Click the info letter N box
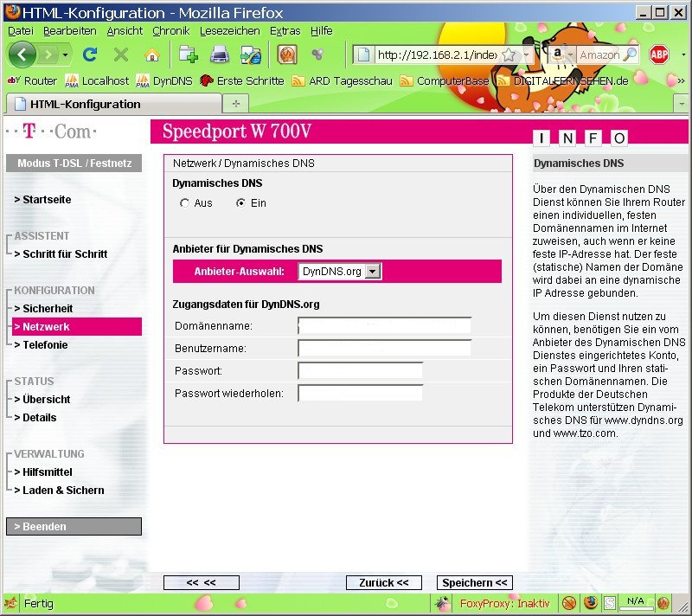 click(567, 138)
